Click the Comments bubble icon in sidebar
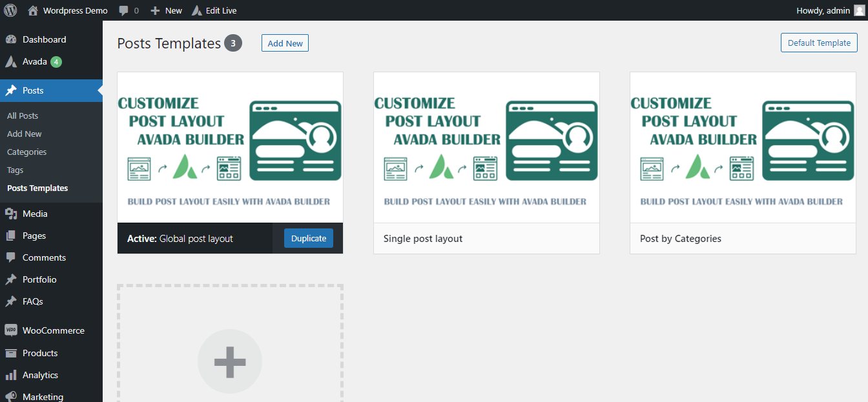The image size is (868, 402). click(x=11, y=257)
